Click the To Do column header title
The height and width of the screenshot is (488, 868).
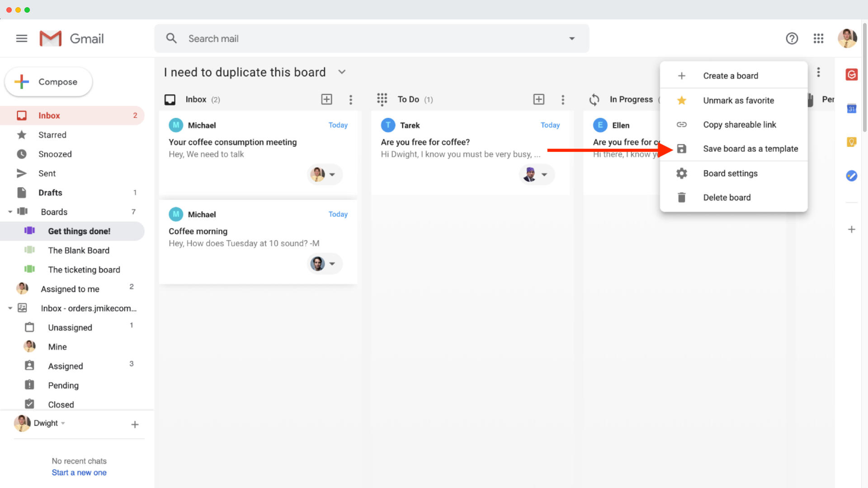click(408, 99)
